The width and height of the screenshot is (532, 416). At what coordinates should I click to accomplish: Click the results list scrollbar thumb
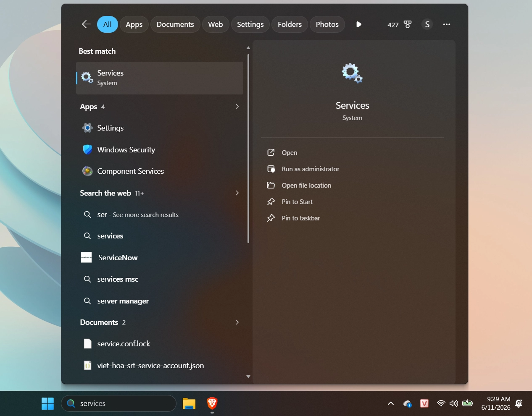pyautogui.click(x=248, y=148)
